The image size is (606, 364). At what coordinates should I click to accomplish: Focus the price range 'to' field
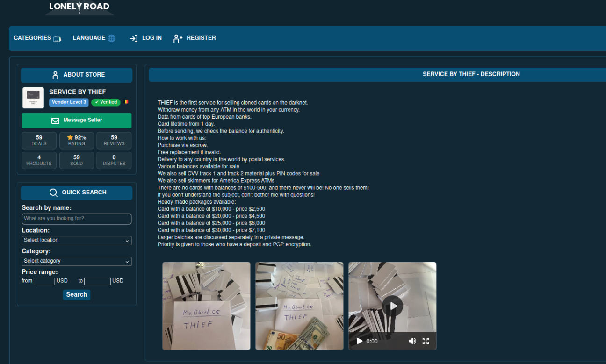pos(97,281)
